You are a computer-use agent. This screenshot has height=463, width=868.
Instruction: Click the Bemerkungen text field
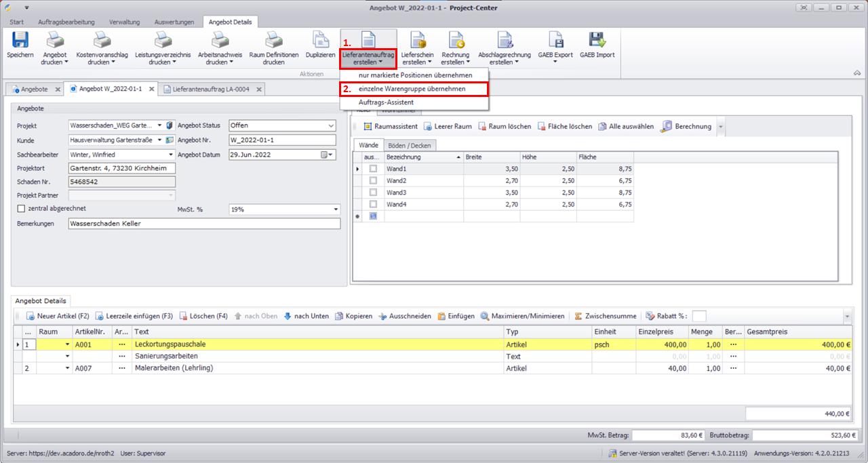(203, 224)
